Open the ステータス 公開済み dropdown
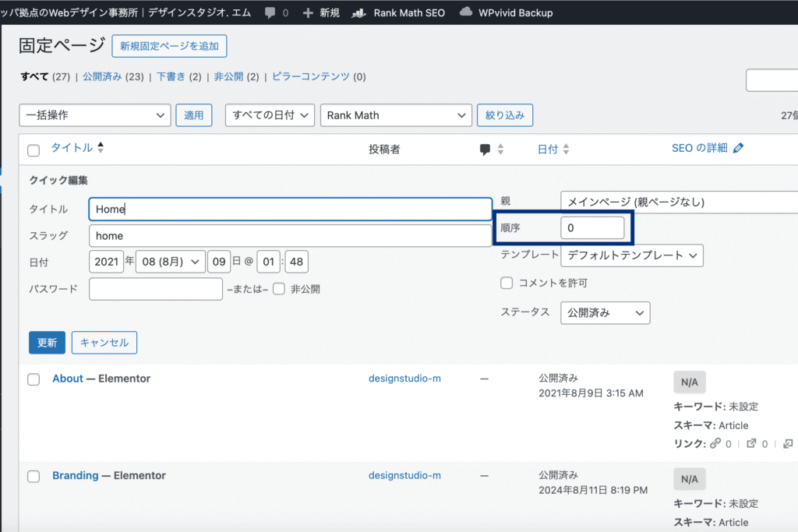 pyautogui.click(x=605, y=313)
